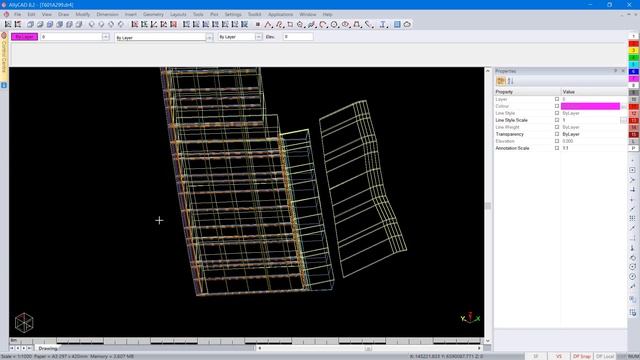Toggle the Layer property checkbox
Viewport: 640px width, 360px height.
coord(557,99)
